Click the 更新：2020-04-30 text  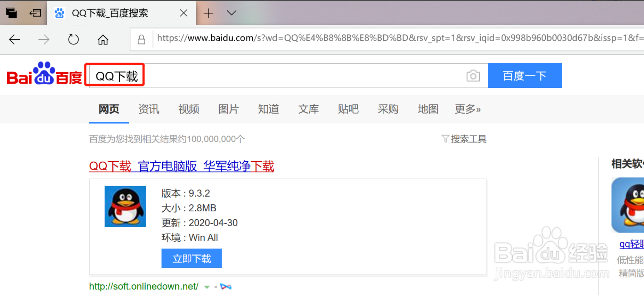pyautogui.click(x=200, y=223)
